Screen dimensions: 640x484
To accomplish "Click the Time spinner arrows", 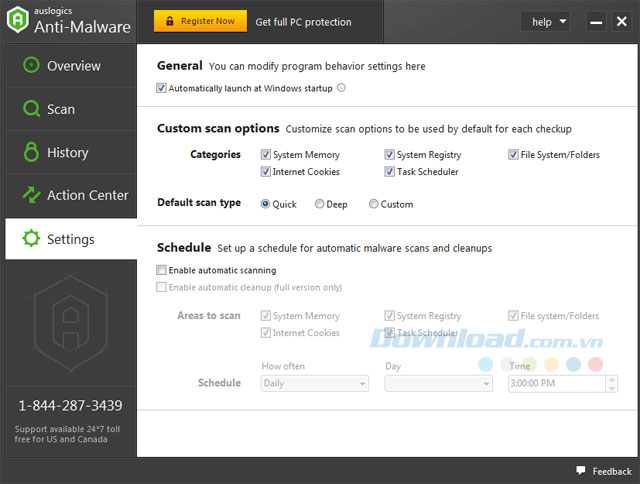I will tap(611, 383).
